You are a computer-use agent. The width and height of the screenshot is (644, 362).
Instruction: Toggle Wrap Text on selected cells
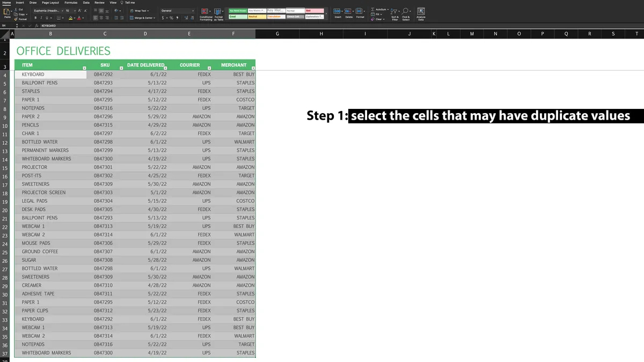[x=139, y=11]
